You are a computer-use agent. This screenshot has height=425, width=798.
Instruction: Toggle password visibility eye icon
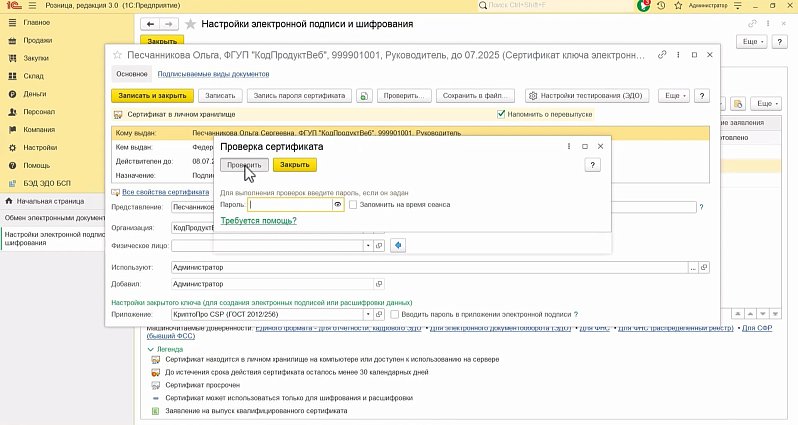(337, 205)
